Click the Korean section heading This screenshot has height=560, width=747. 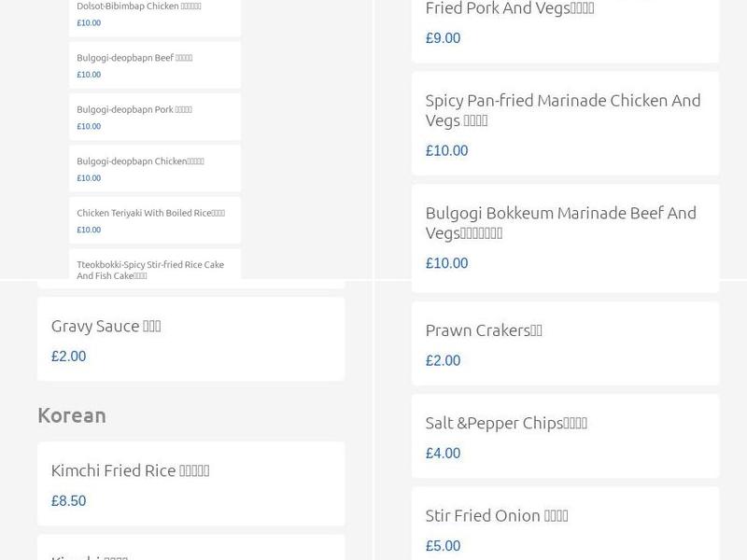72,415
